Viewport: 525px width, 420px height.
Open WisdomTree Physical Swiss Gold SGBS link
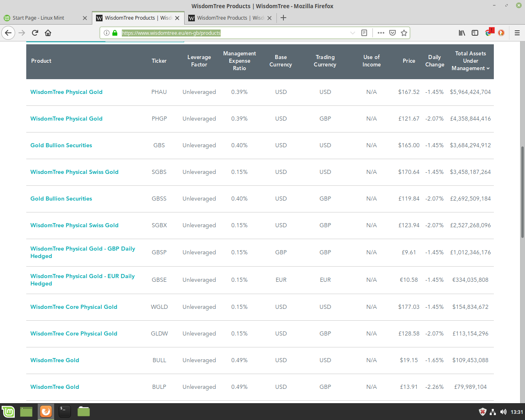tap(74, 172)
